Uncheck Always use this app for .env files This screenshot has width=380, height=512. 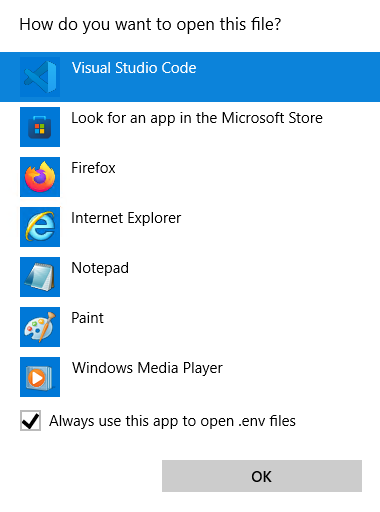click(30, 421)
